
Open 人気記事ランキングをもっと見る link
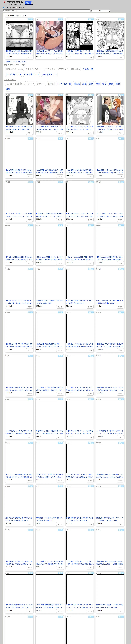(x=15, y=62)
